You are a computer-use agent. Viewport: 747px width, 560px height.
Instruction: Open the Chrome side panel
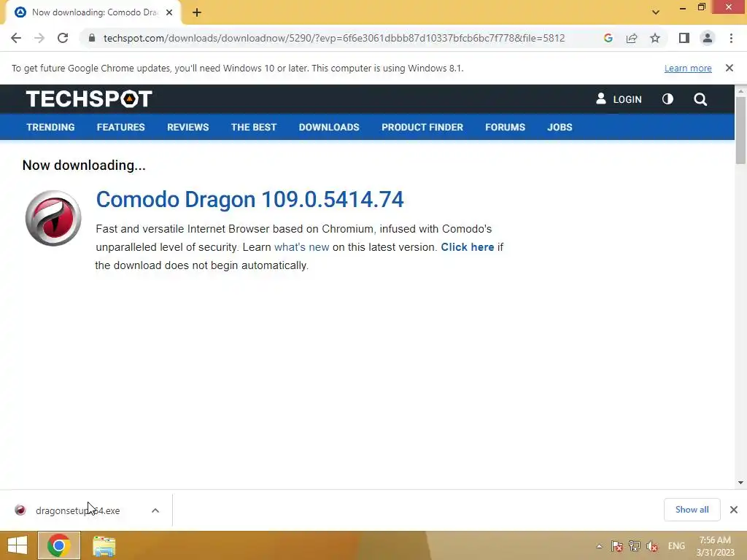[684, 38]
